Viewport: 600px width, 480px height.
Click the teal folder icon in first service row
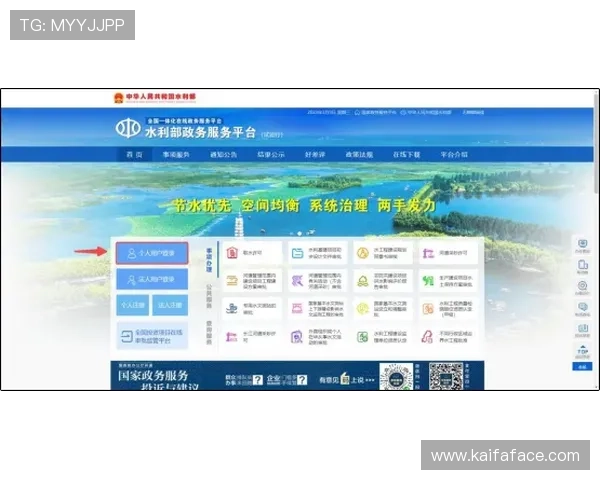tap(297, 253)
